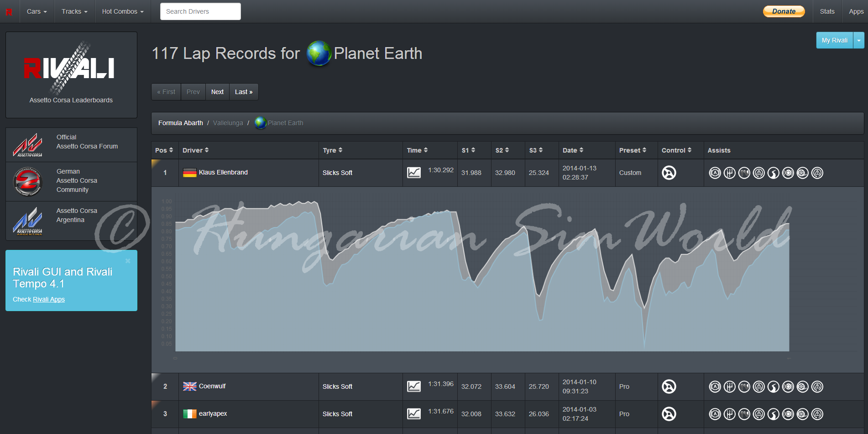Click steering wheel control icon in Klaus Ellenbrand row
Screen dimensions: 868x434
point(669,173)
